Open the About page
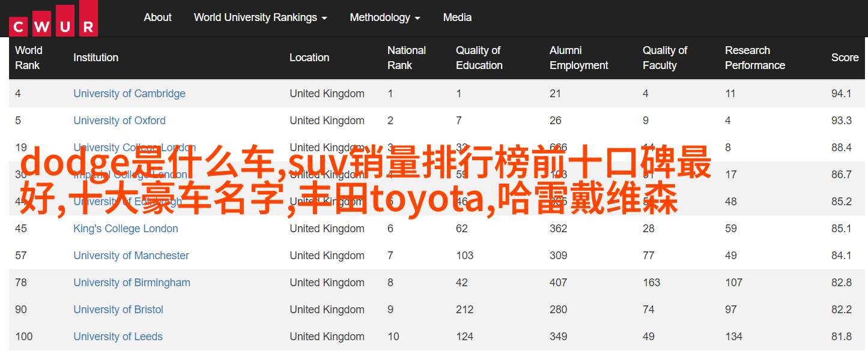Screen dimensions: 868x351 click(158, 17)
